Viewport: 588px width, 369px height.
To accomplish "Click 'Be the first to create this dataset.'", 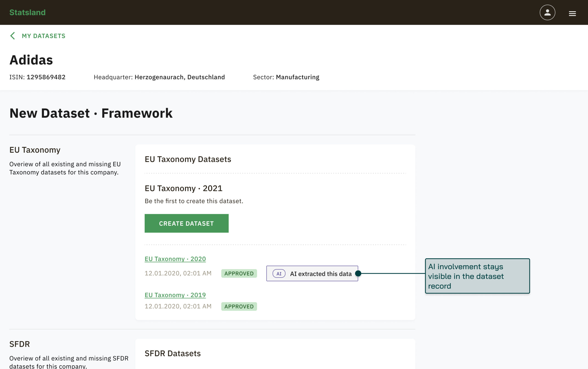I will coord(194,201).
